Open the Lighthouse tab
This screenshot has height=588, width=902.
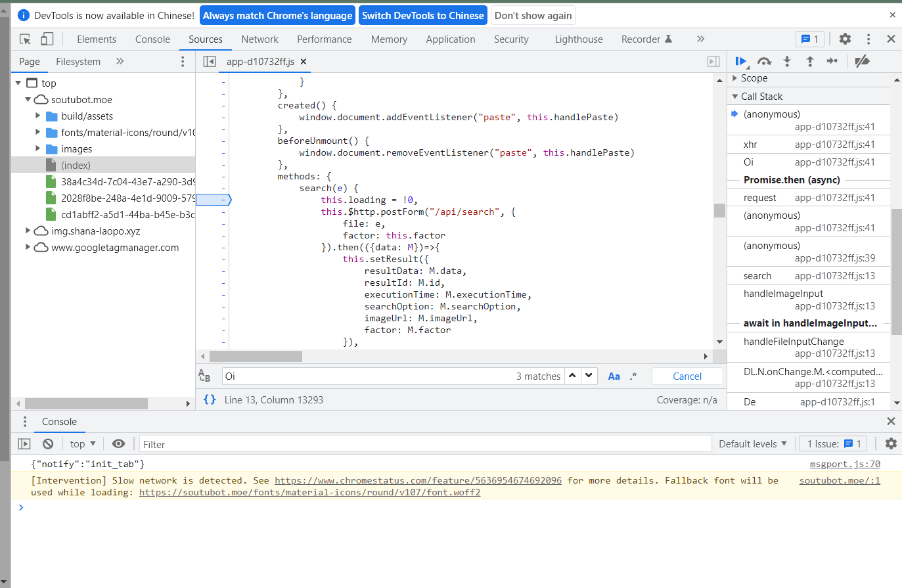pos(579,39)
